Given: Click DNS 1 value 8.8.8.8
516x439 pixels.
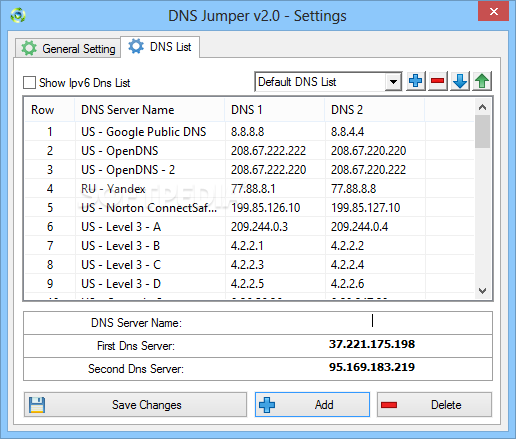Looking at the screenshot, I should 248,132.
